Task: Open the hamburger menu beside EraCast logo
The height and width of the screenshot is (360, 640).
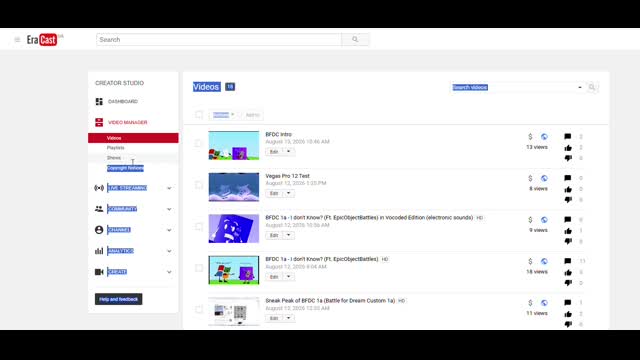Action: (x=17, y=40)
